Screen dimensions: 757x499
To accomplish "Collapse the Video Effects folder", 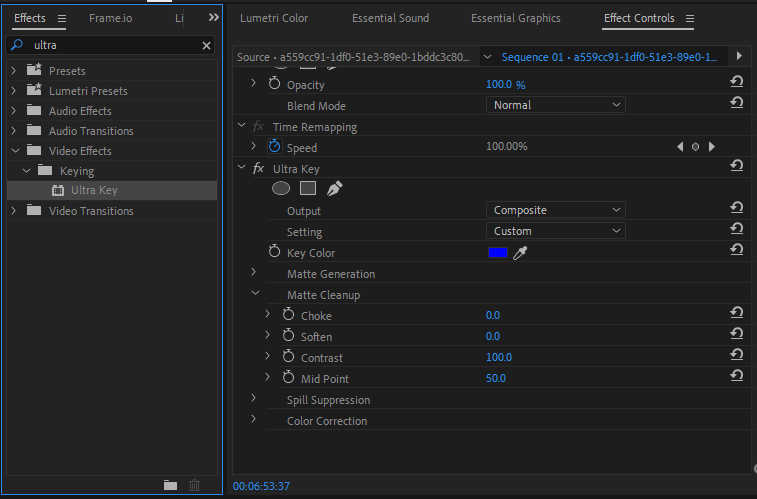I will 15,151.
